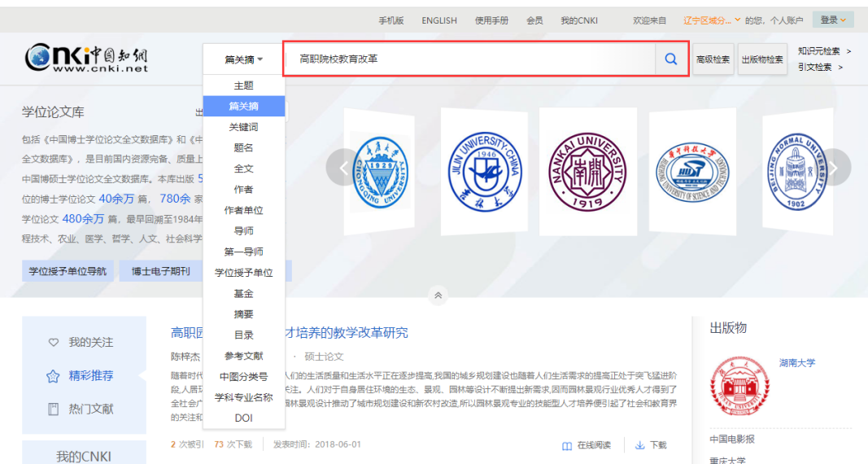868x464 pixels.
Task: Click the magnifier search icon button
Action: coord(670,59)
